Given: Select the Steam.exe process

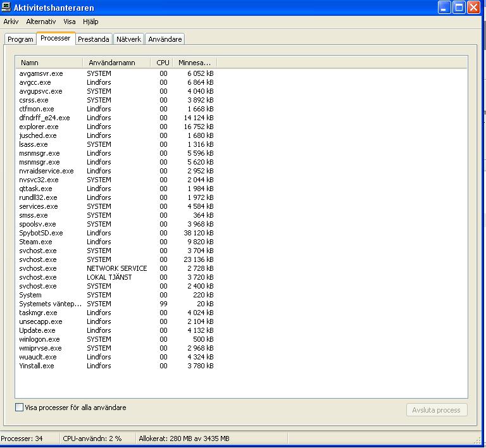Looking at the screenshot, I should (x=116, y=242).
